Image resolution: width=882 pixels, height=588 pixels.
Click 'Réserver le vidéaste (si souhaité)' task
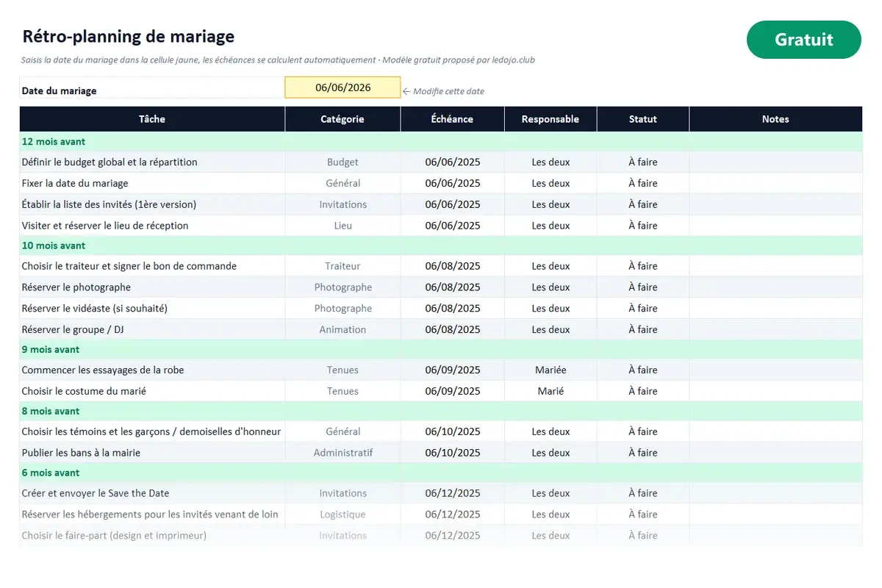pyautogui.click(x=95, y=309)
